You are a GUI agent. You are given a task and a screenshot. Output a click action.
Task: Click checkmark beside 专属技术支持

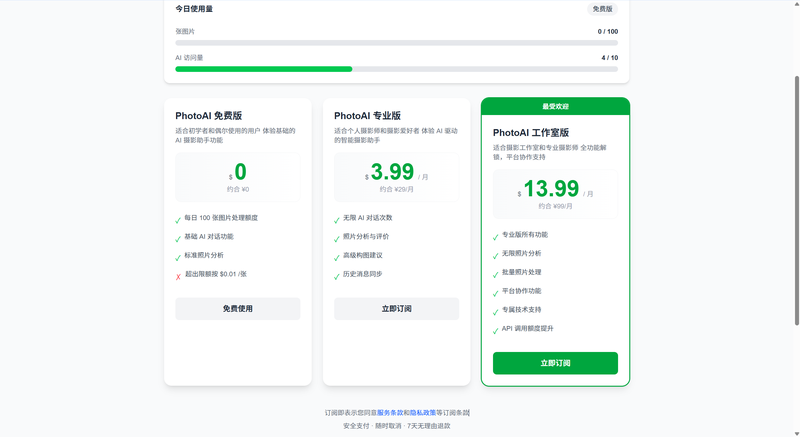[495, 312]
